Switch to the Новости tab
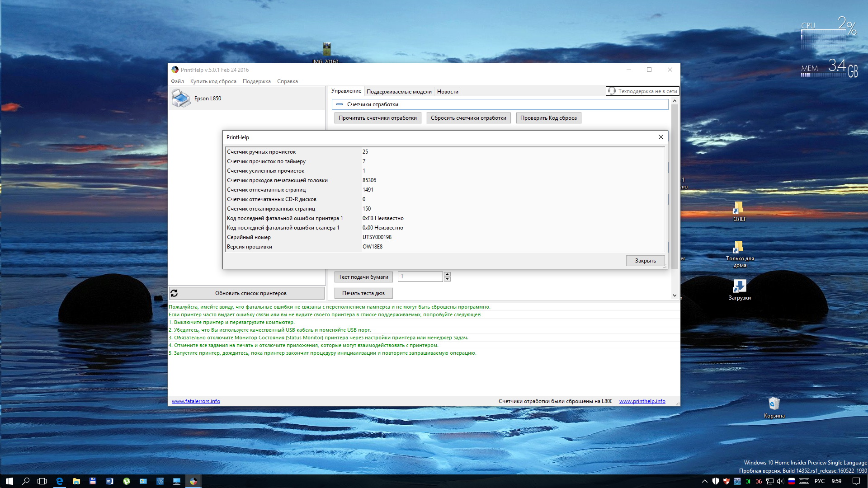The image size is (868, 488). [448, 92]
